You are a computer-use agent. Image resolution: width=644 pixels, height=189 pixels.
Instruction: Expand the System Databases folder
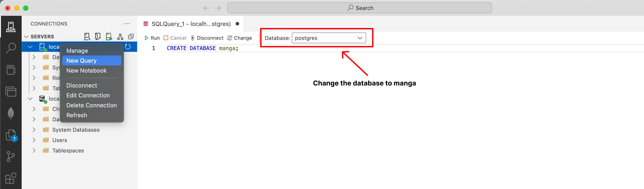[x=34, y=130]
